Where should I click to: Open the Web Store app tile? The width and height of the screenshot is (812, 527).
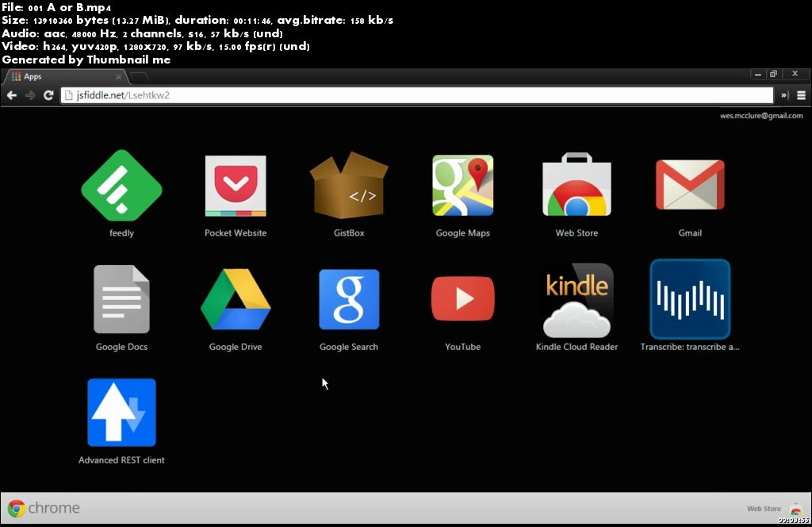pos(577,184)
